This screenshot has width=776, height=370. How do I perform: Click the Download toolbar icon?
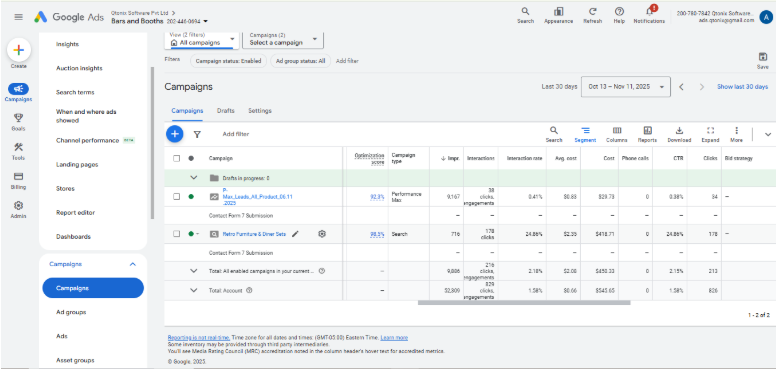point(679,134)
